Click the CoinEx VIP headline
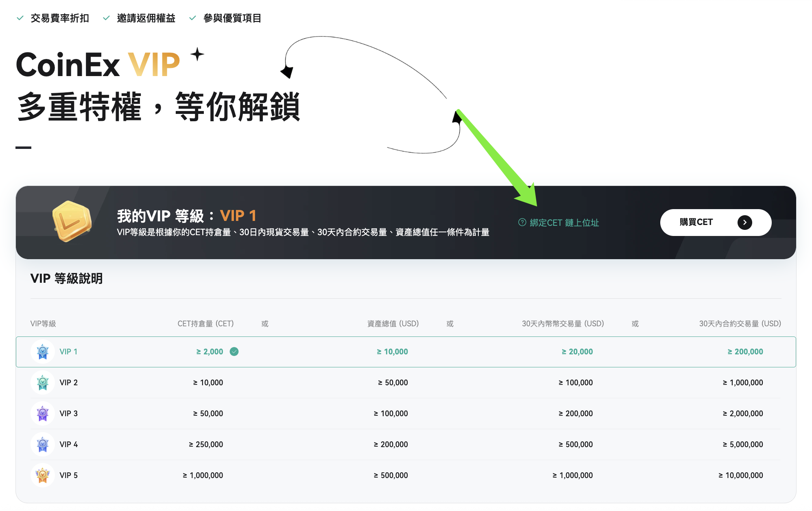The width and height of the screenshot is (812, 511). click(98, 65)
